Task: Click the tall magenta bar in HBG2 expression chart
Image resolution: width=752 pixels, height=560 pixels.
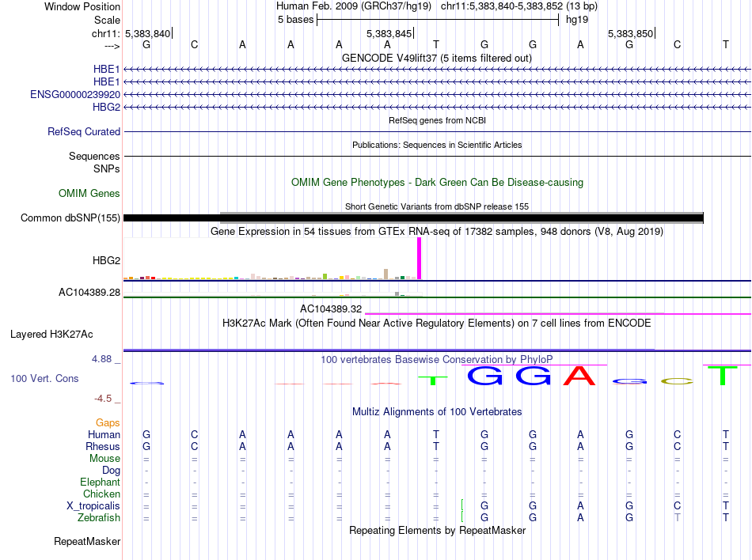Action: [x=420, y=258]
